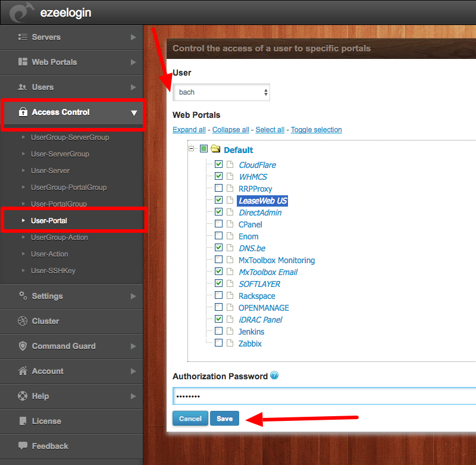This screenshot has width=476, height=465.
Task: Uncheck the WHMCS checkbox
Action: pyautogui.click(x=218, y=176)
